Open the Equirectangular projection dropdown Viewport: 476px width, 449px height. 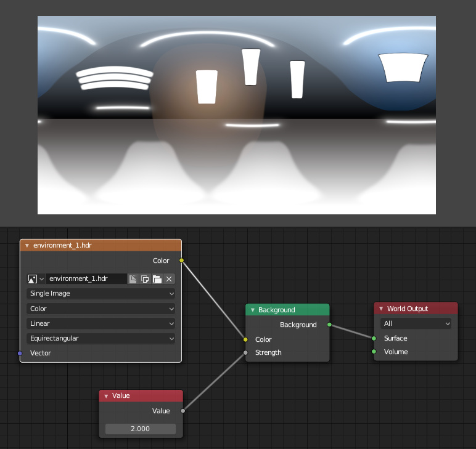pos(101,338)
